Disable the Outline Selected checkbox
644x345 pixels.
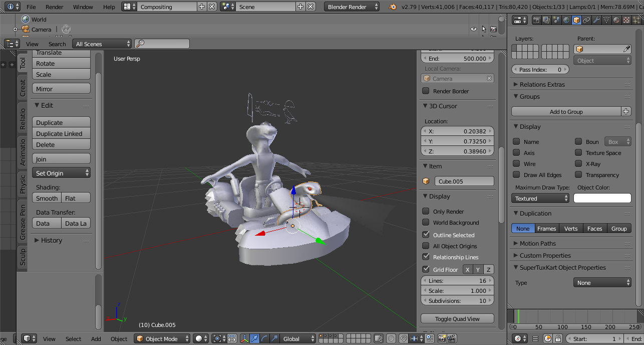[426, 235]
